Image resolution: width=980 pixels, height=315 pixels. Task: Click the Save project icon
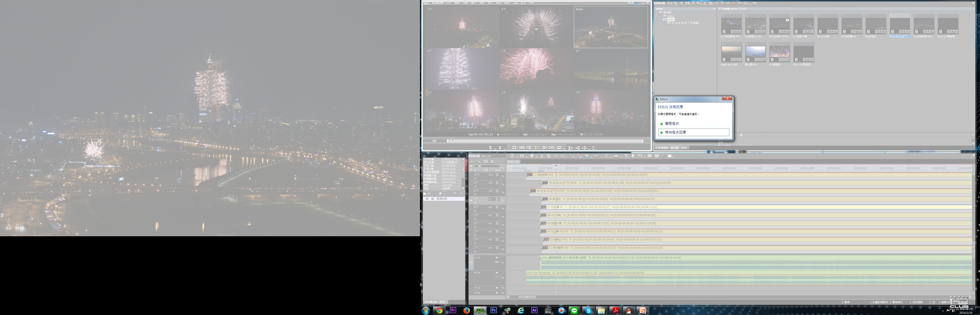pyautogui.click(x=532, y=156)
